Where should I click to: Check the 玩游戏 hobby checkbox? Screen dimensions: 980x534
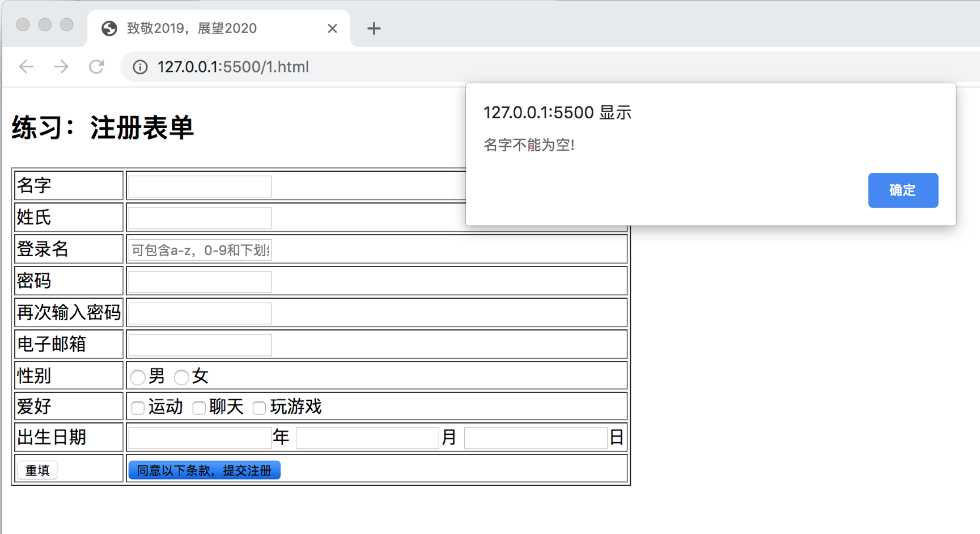click(259, 408)
